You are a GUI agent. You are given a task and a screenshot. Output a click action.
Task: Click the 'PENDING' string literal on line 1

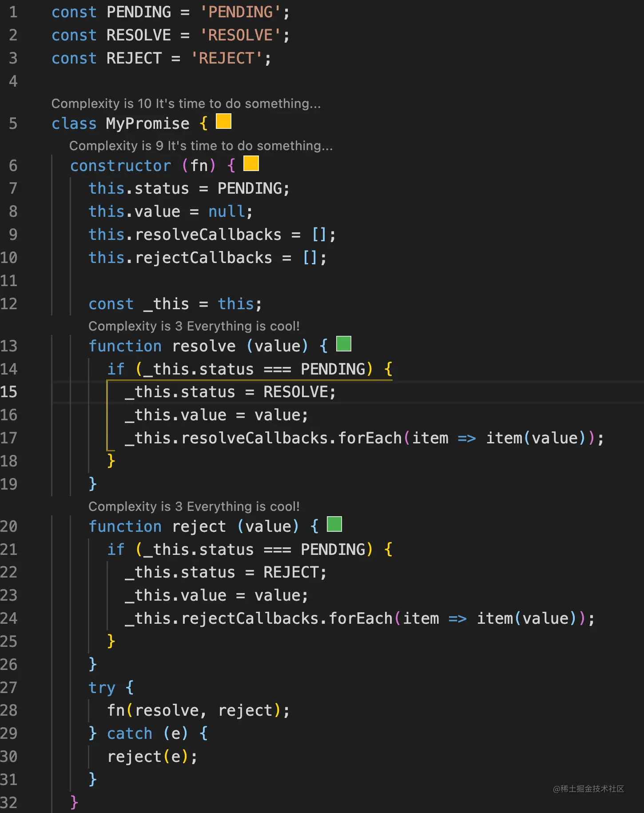tap(240, 12)
